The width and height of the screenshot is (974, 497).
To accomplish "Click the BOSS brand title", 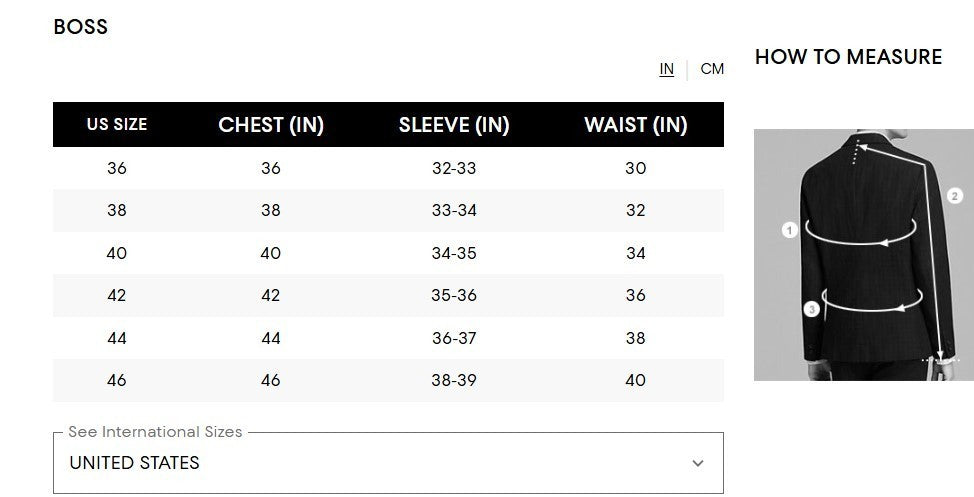I will 81,27.
